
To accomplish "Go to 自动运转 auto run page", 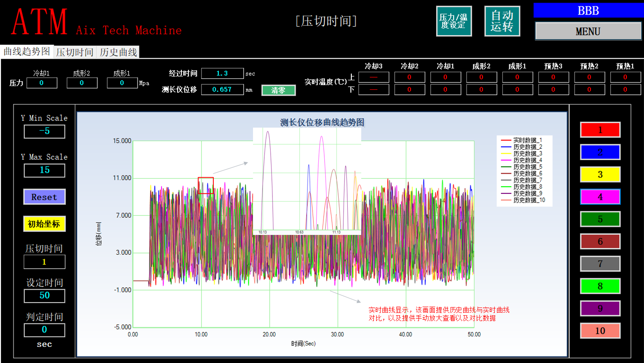I will (502, 21).
